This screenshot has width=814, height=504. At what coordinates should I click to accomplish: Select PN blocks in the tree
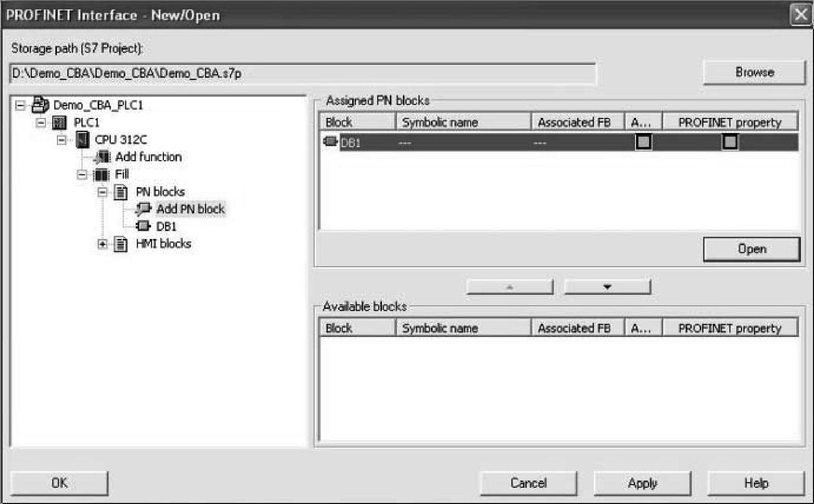(160, 192)
